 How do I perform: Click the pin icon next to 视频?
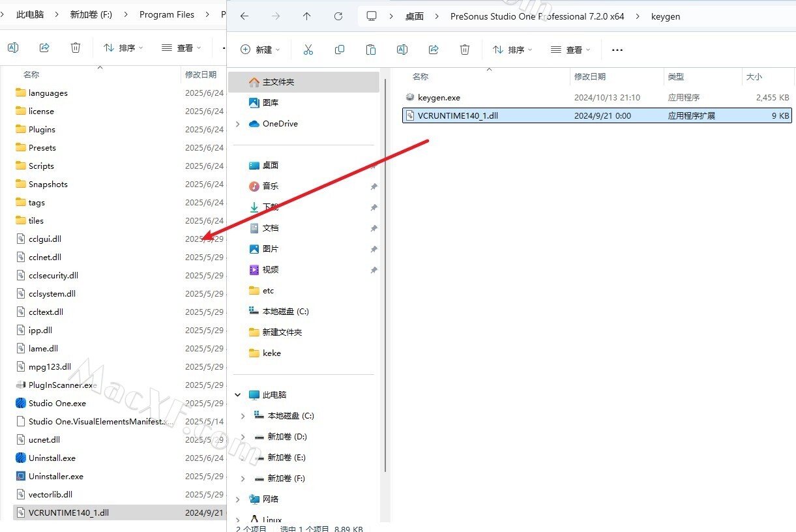click(x=374, y=270)
